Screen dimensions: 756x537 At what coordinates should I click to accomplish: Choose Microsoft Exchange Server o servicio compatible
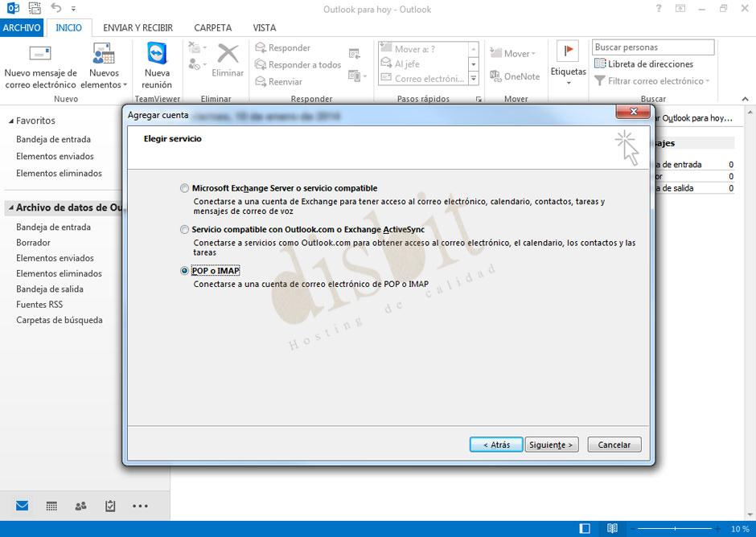point(184,187)
